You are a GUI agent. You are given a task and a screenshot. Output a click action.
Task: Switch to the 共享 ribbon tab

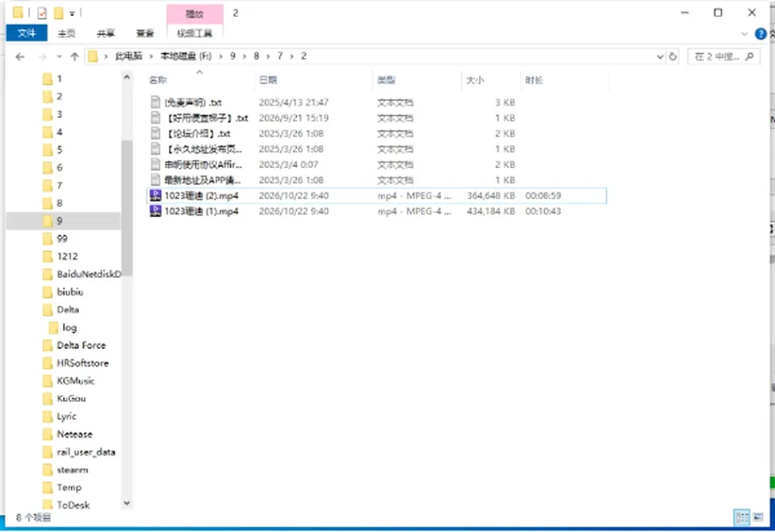point(106,34)
